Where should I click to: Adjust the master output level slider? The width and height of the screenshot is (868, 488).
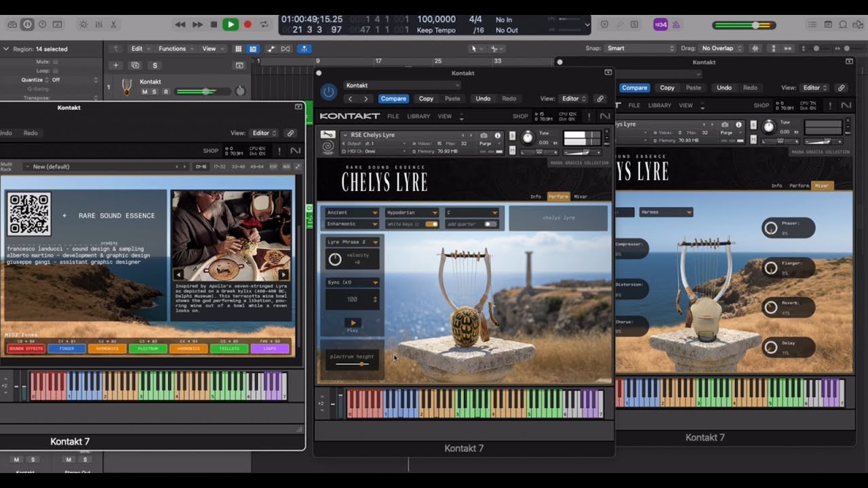coord(744,25)
